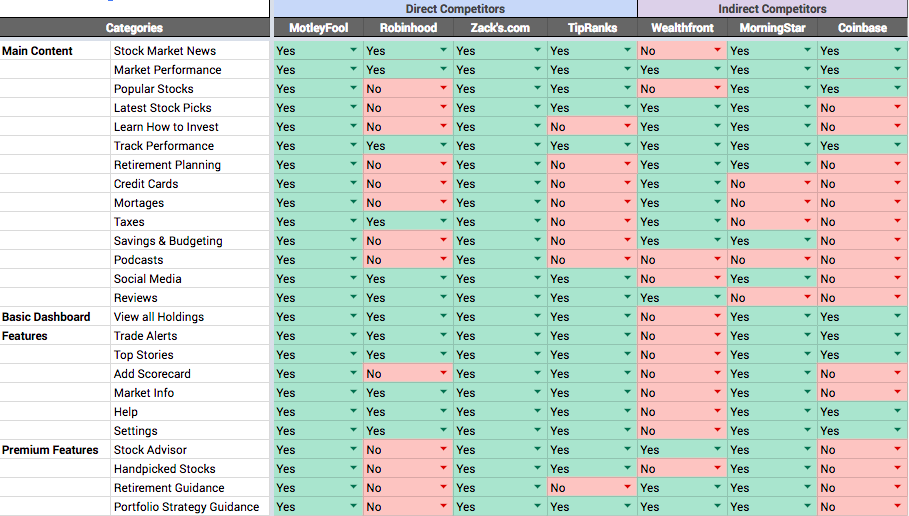Open Coinbase dropdown for Market Info
The height and width of the screenshot is (516, 909).
click(x=897, y=393)
